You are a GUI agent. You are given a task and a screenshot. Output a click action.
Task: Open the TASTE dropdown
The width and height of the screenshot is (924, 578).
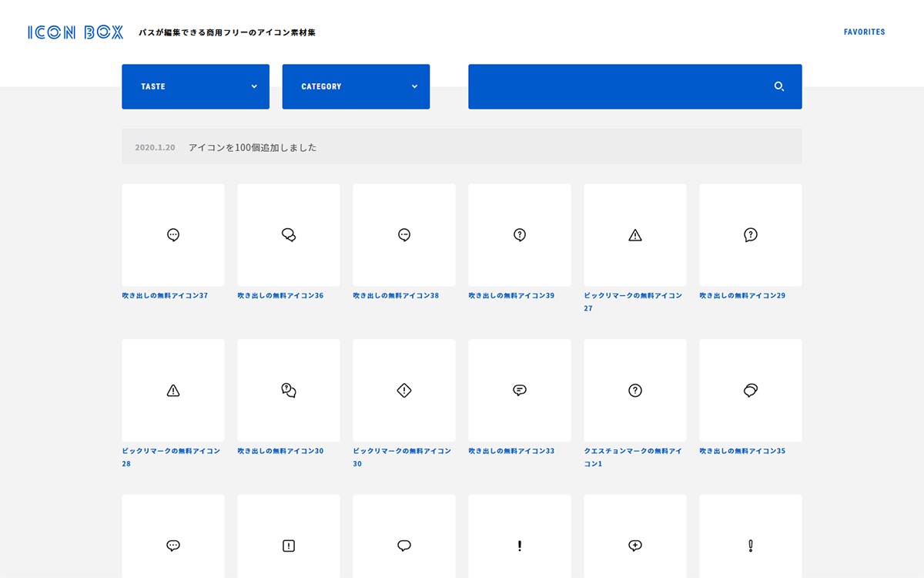click(x=195, y=86)
